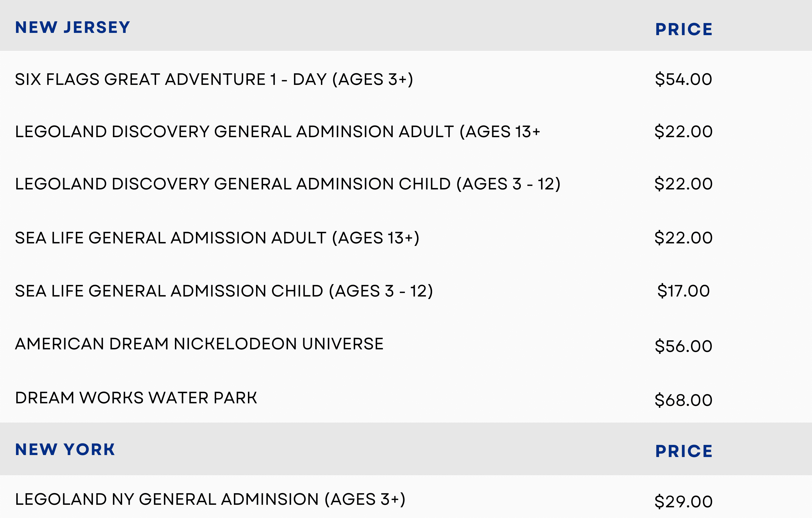Click the PRICE heading in New York section

coord(683,451)
